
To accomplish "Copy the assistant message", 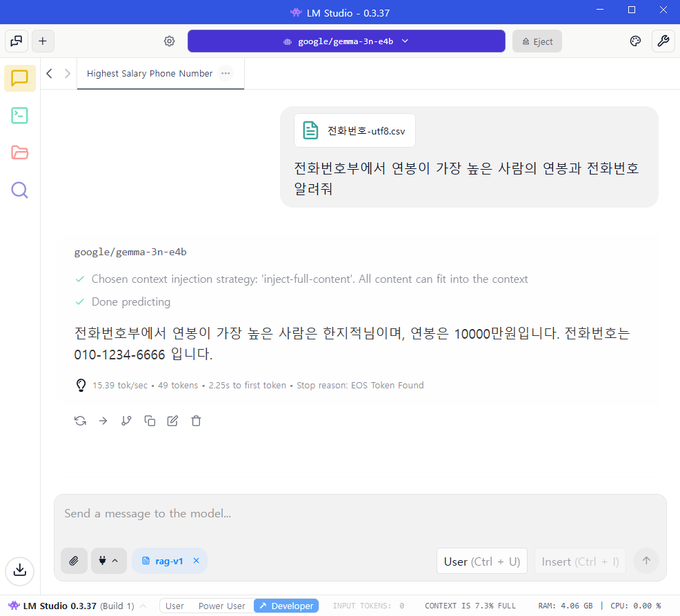I will coord(150,421).
